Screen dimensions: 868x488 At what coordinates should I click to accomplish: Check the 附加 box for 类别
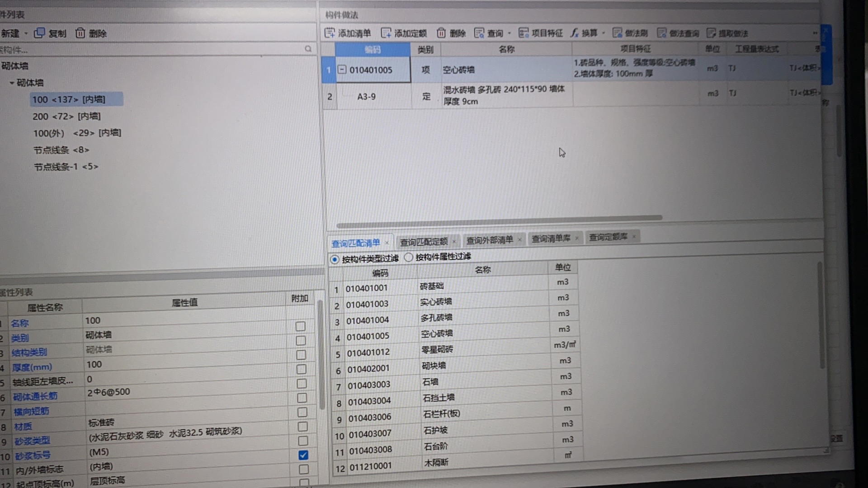[x=301, y=340]
